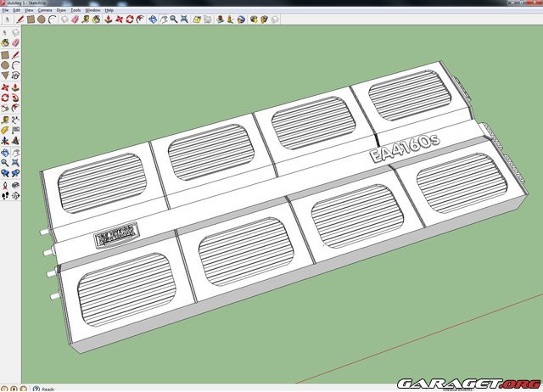The image size is (543, 392).
Task: Select the Protractor tool
Action: tap(5, 129)
